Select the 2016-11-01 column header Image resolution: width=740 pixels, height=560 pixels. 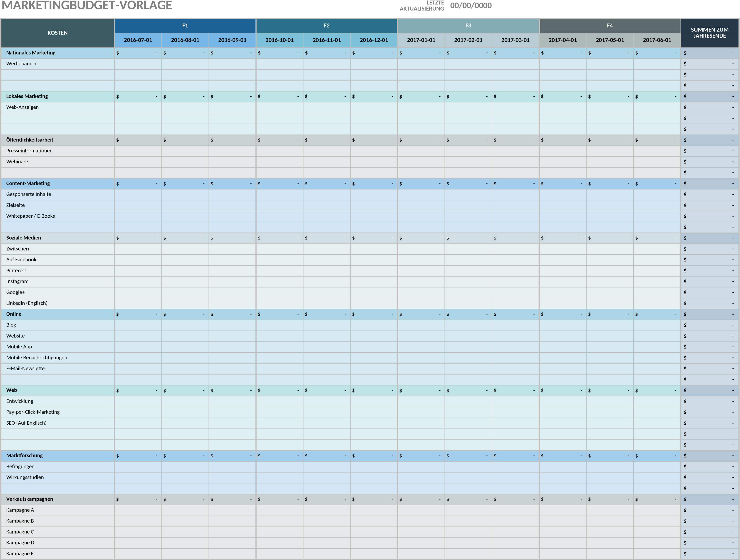(327, 40)
